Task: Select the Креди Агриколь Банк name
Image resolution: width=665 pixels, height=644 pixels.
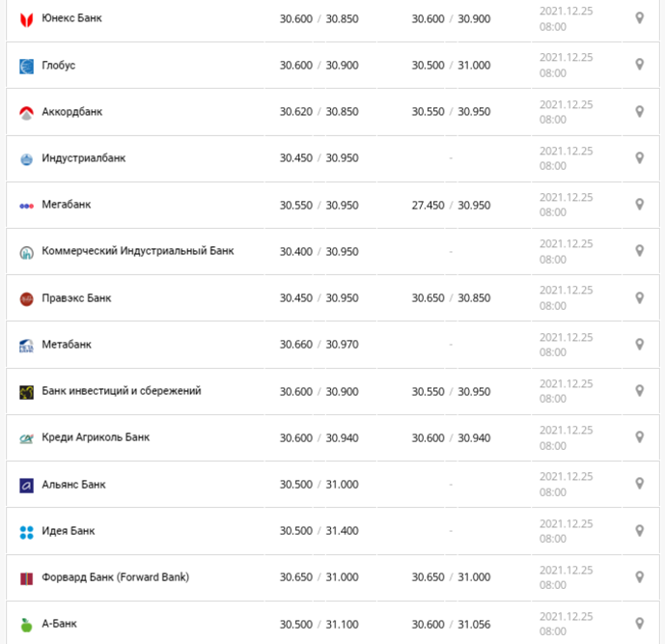Action: pos(96,437)
